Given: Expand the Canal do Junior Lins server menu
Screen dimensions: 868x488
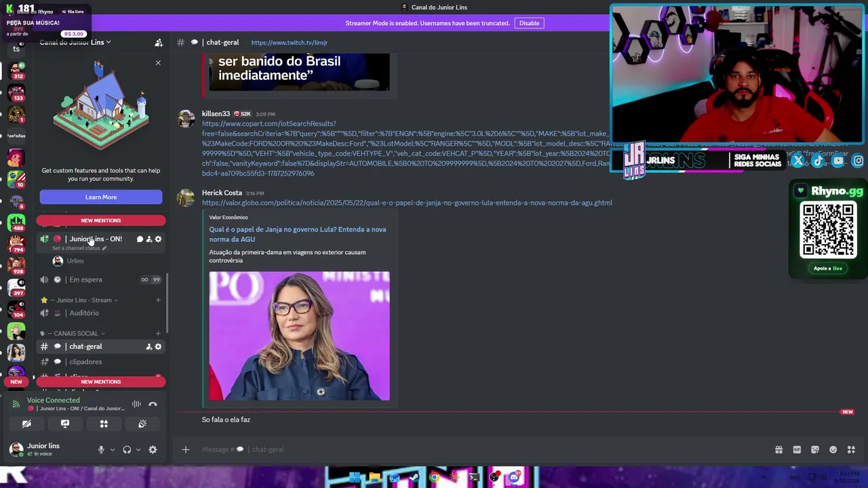Looking at the screenshot, I should tap(75, 43).
